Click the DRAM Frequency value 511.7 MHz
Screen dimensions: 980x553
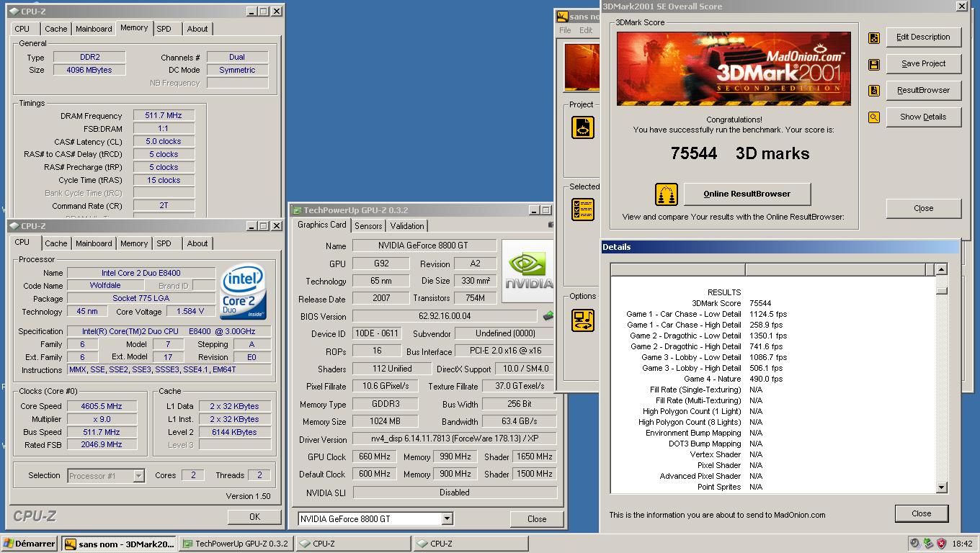click(164, 116)
